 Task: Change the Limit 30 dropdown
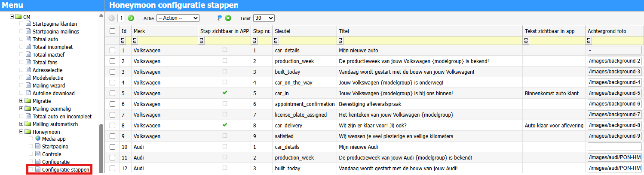pyautogui.click(x=264, y=18)
